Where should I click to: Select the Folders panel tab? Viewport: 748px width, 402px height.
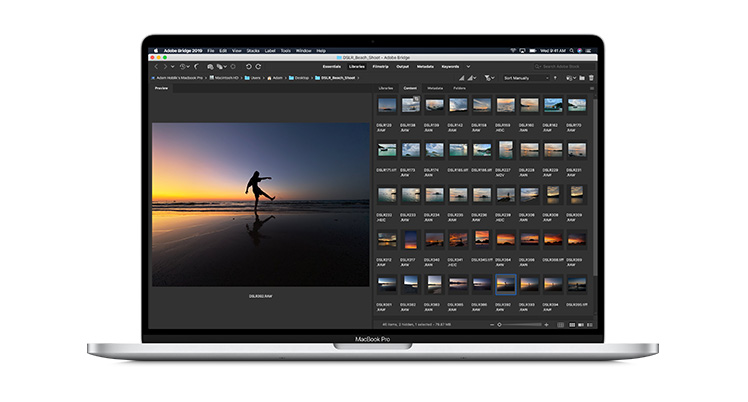[x=459, y=88]
